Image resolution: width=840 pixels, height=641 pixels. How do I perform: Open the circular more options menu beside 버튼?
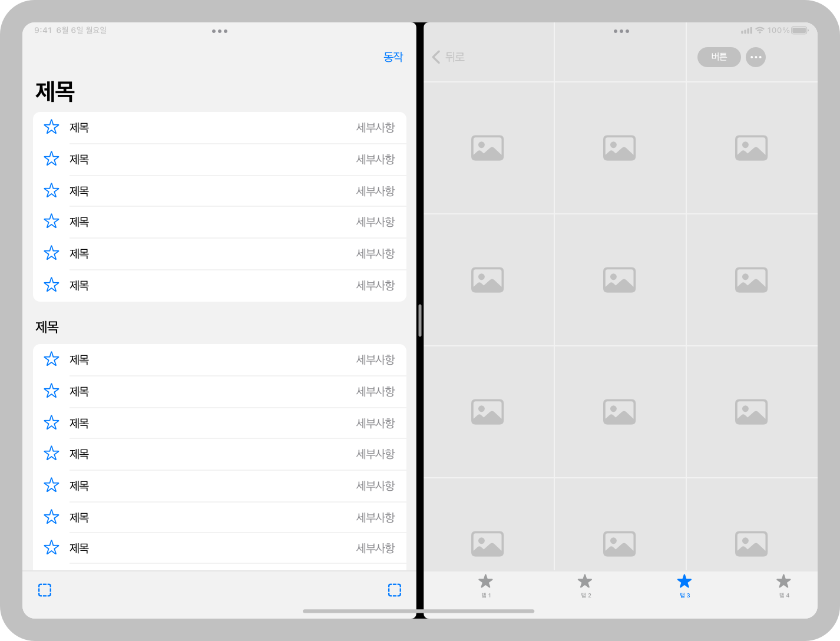(756, 57)
